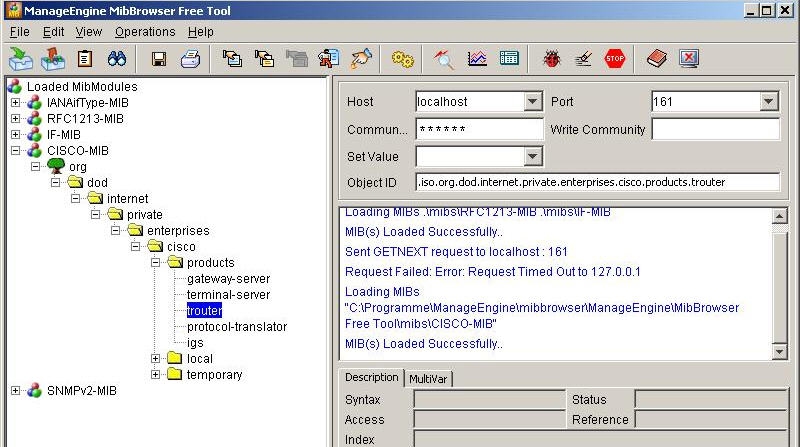Expand the IANAifType-MIB module
Viewport: 800px width, 447px height.
coord(16,103)
